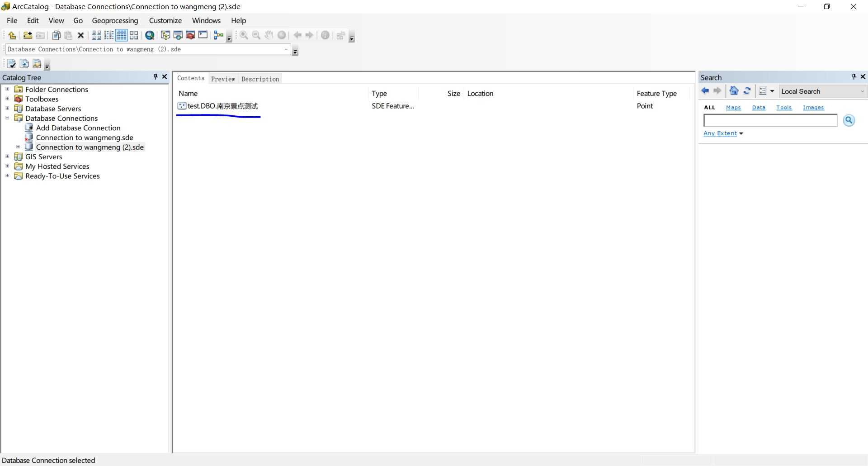This screenshot has height=466, width=868.
Task: Filter search results by Tools link
Action: [x=784, y=108]
